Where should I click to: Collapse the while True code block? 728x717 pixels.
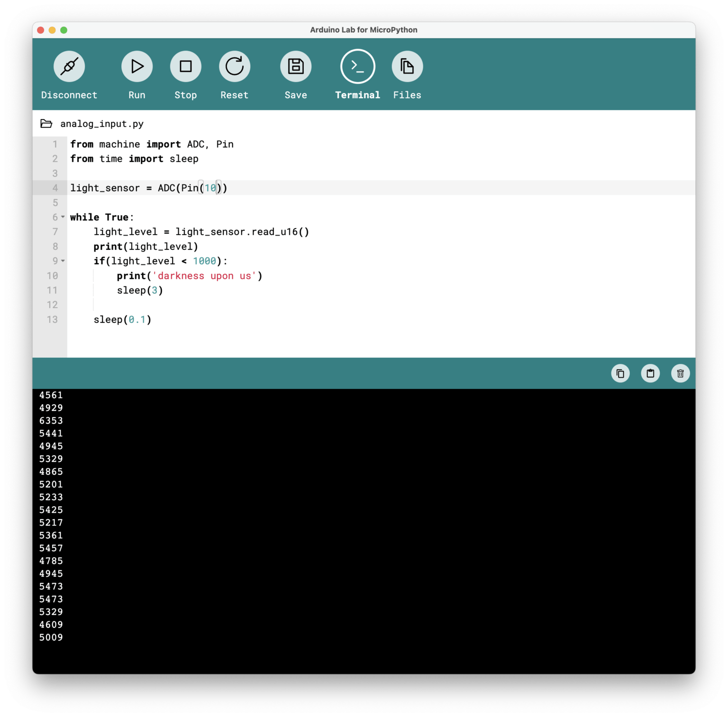coord(62,217)
